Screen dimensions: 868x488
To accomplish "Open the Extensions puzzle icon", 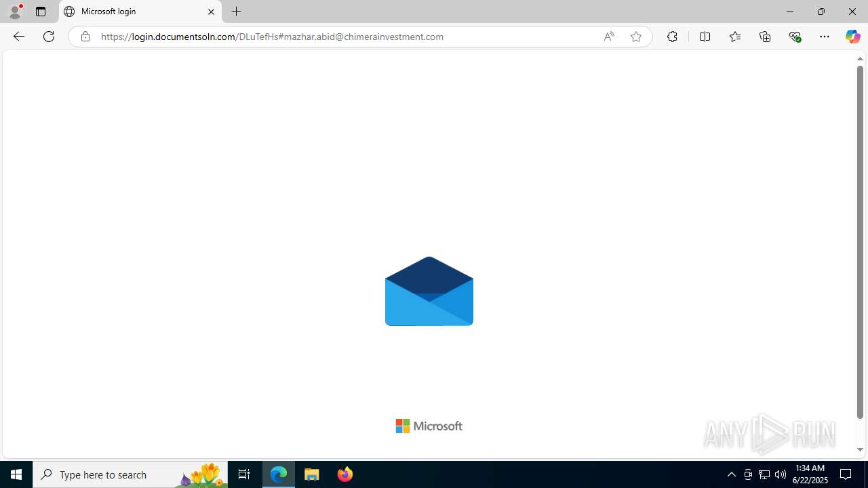I will tap(672, 37).
